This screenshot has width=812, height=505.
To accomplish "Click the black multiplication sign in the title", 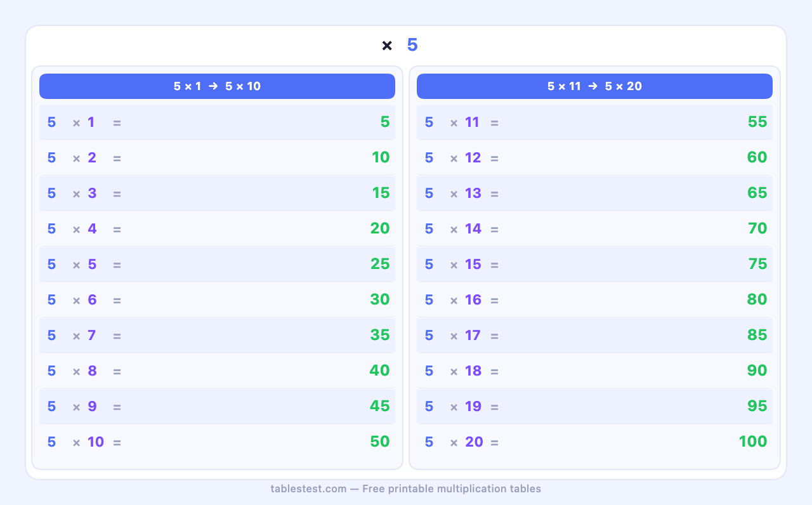I will [387, 46].
